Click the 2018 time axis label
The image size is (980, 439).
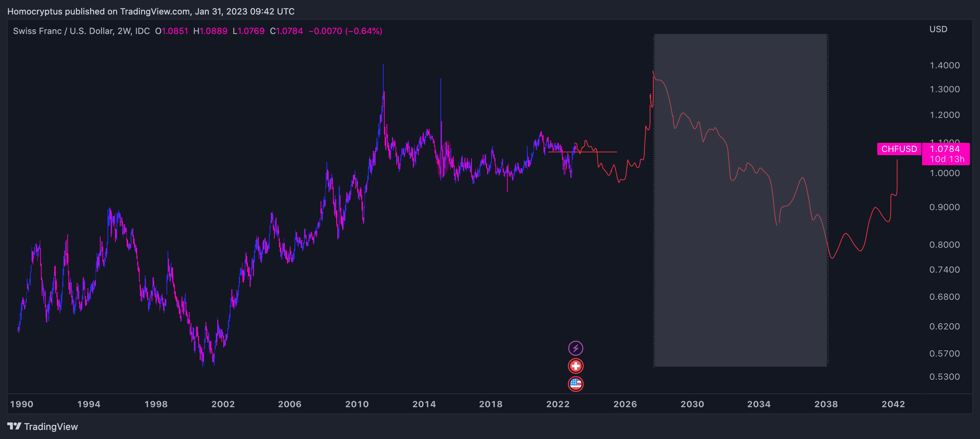[x=491, y=404]
